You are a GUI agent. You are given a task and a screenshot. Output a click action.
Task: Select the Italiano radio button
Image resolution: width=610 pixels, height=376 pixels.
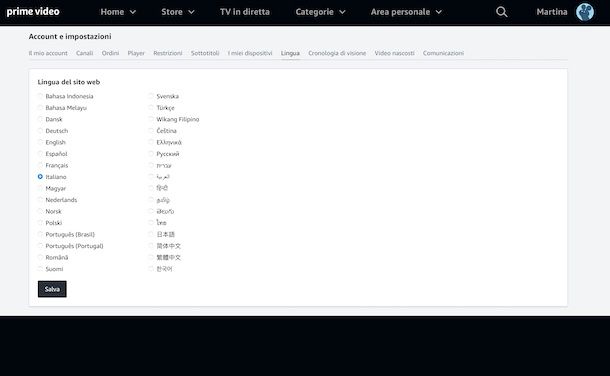coord(40,177)
